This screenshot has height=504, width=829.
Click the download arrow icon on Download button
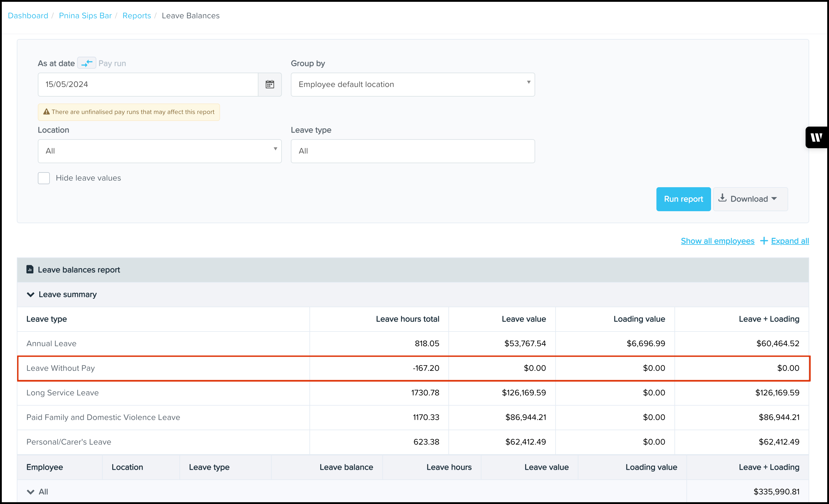tap(722, 198)
